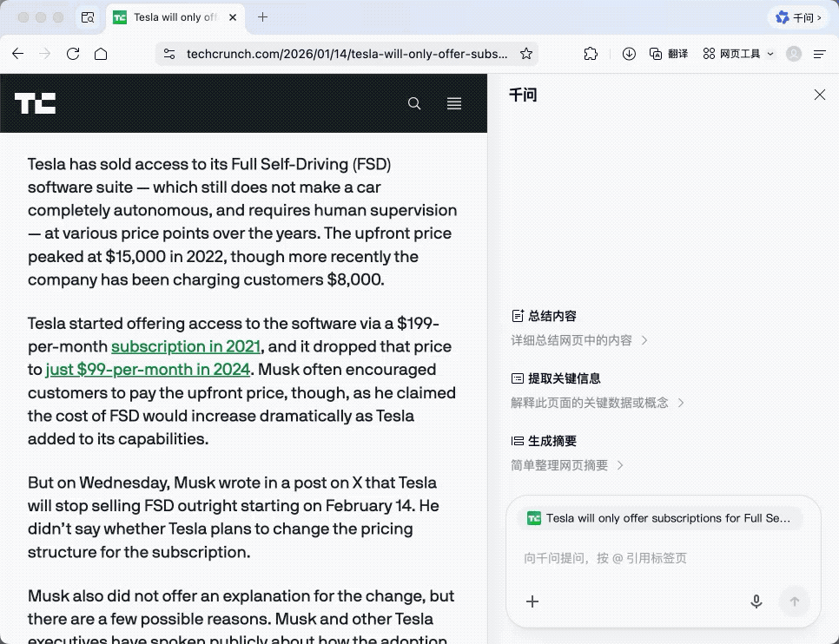Open the TechCrunch hamburger menu
This screenshot has width=839, height=644.
pyautogui.click(x=453, y=104)
